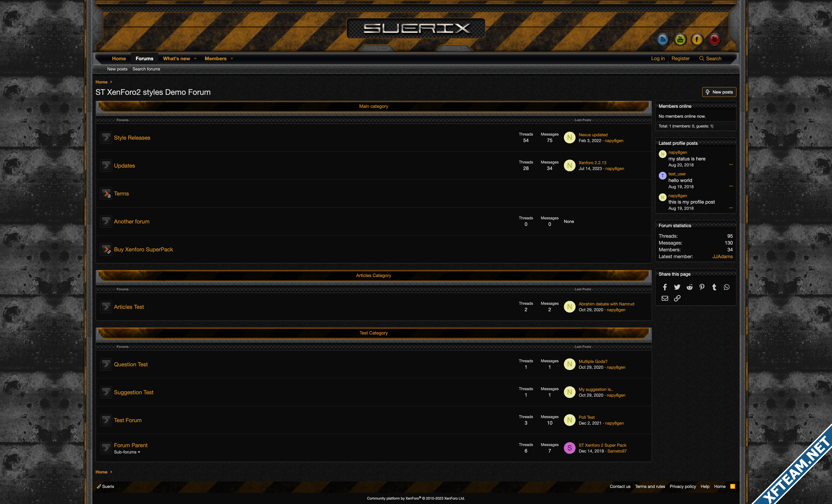Open the Latest profile posts heading
The image size is (832, 504).
(678, 143)
